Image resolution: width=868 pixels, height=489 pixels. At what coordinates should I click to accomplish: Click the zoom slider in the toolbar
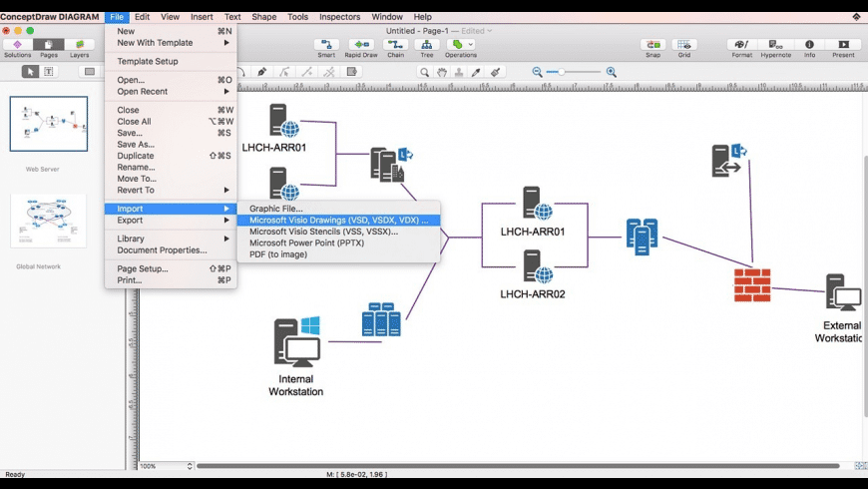(x=574, y=72)
